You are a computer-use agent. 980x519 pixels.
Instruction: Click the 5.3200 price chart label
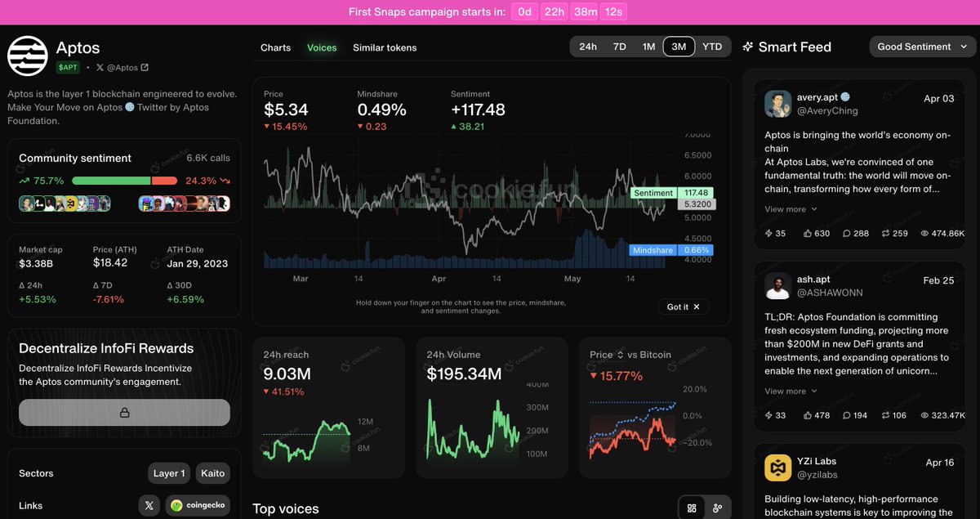pyautogui.click(x=698, y=204)
